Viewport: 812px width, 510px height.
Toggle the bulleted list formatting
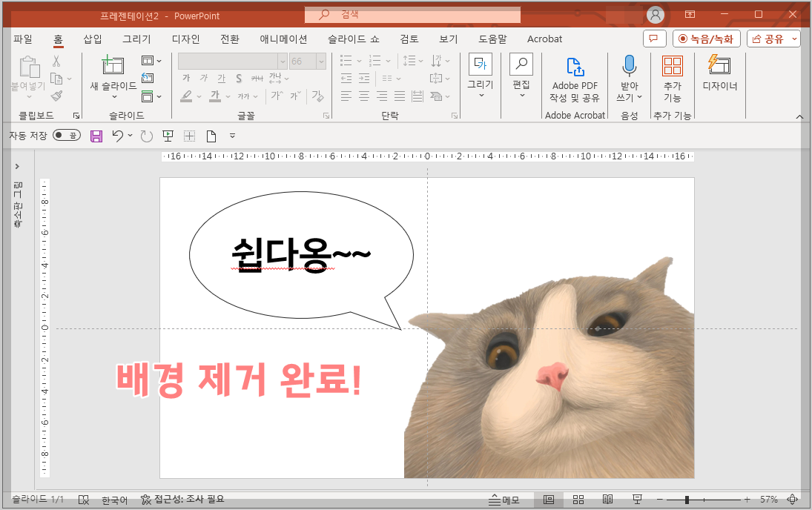tap(346, 59)
